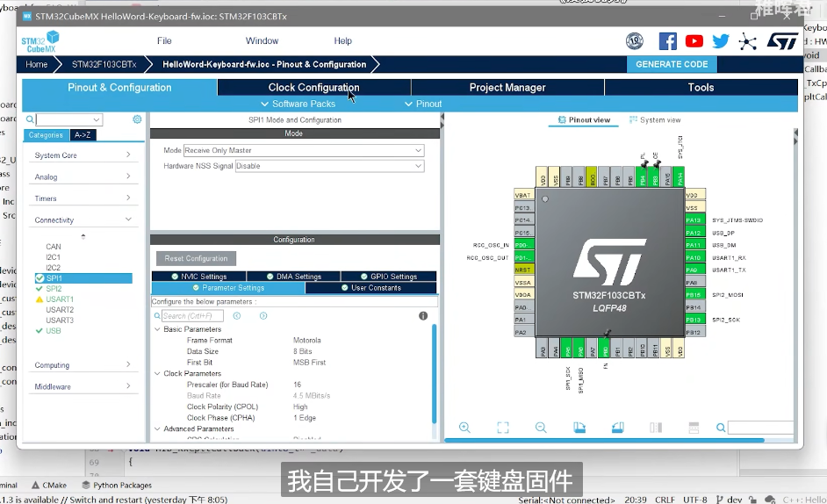Select USART3 peripheral
Viewport: 827px width, 504px height.
tap(60, 320)
